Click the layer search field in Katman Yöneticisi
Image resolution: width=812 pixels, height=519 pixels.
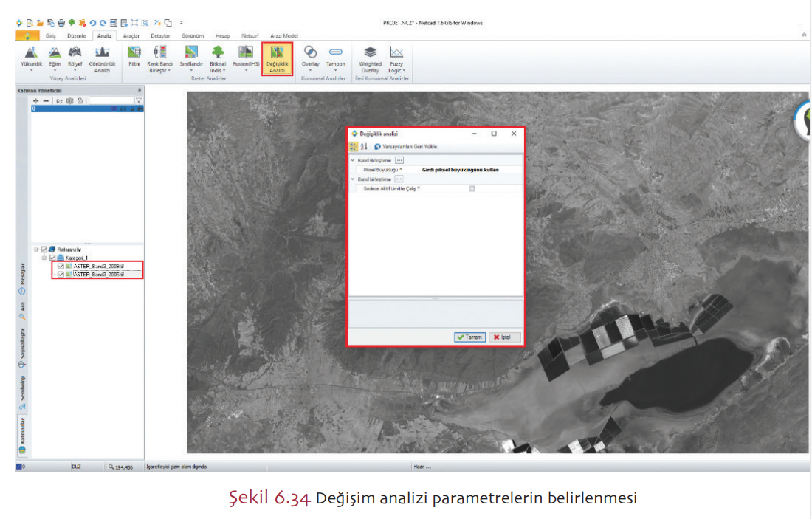[111, 100]
